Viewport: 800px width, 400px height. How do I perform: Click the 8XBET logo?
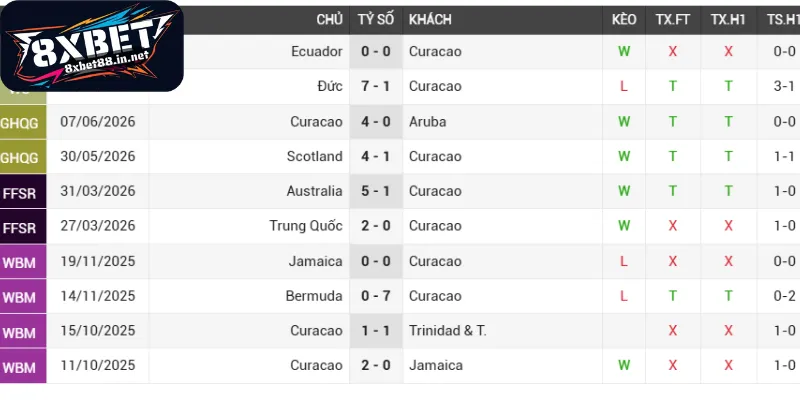point(92,46)
